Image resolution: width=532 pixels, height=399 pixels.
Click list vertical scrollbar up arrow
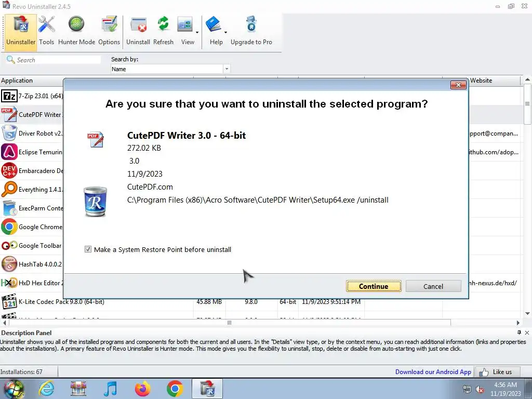point(527,79)
